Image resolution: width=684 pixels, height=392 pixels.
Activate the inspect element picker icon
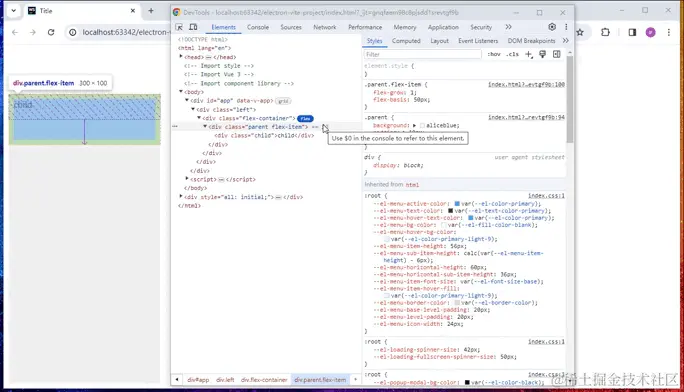pyautogui.click(x=179, y=27)
